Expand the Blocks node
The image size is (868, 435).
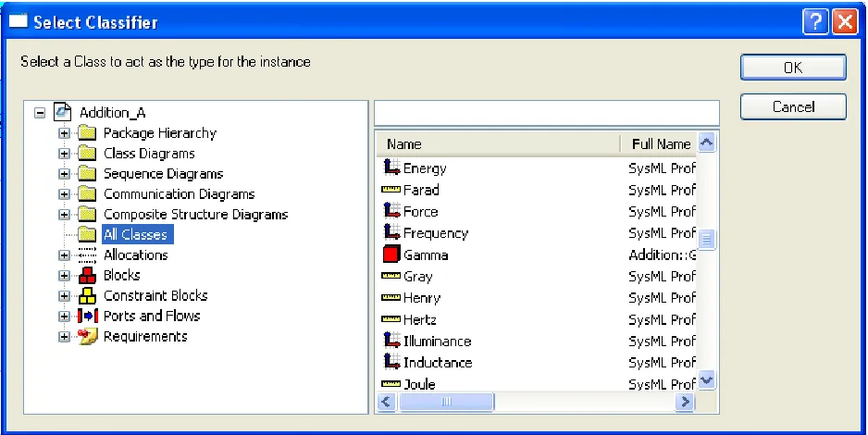[64, 276]
